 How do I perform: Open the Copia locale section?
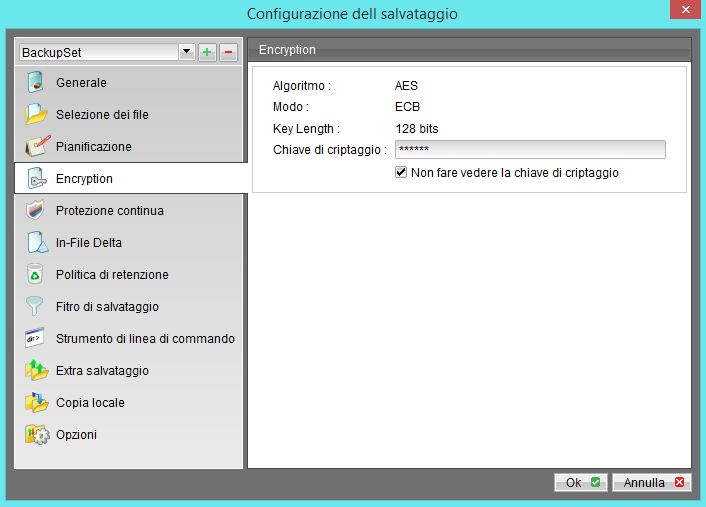coord(90,403)
